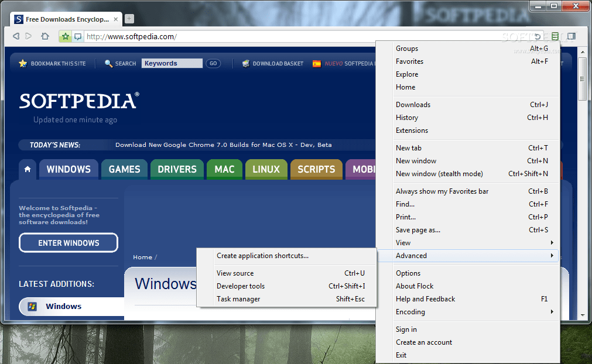Image resolution: width=592 pixels, height=364 pixels.
Task: Select New tab menu item
Action: (x=468, y=148)
